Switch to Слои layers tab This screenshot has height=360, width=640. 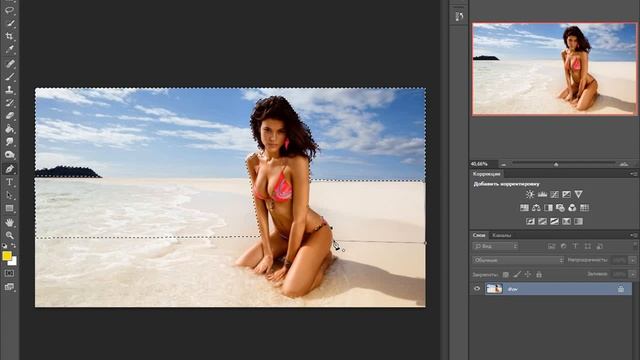pyautogui.click(x=479, y=235)
